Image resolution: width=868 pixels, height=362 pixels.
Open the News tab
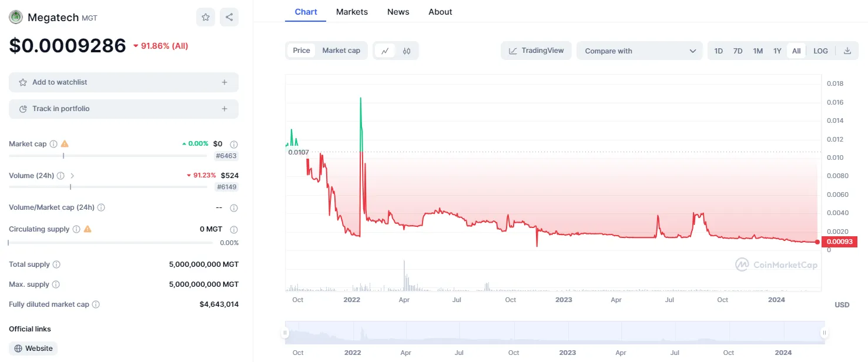[x=398, y=12]
